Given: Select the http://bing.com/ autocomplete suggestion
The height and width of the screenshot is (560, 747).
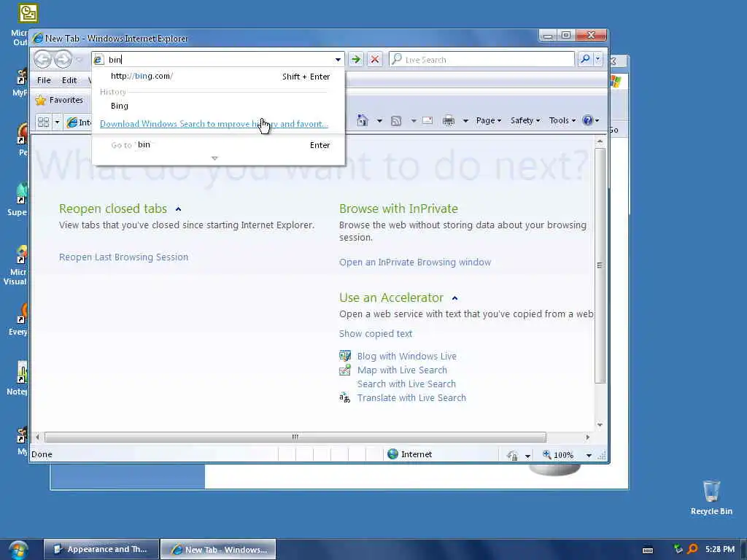Looking at the screenshot, I should pos(218,76).
